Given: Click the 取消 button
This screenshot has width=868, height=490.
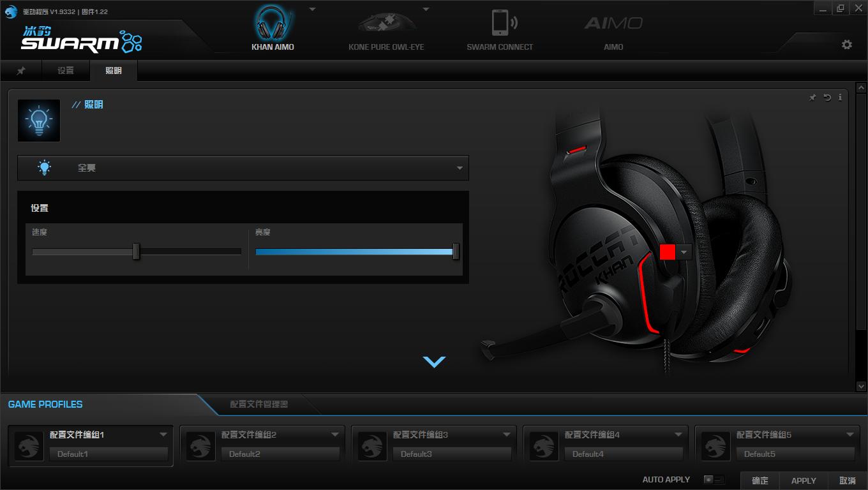Looking at the screenshot, I should point(848,480).
